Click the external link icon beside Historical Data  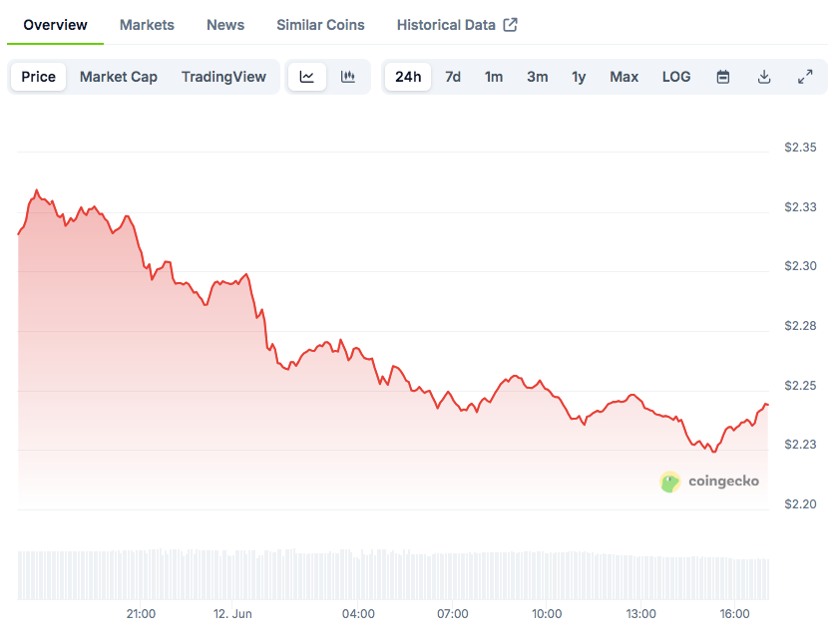click(510, 25)
